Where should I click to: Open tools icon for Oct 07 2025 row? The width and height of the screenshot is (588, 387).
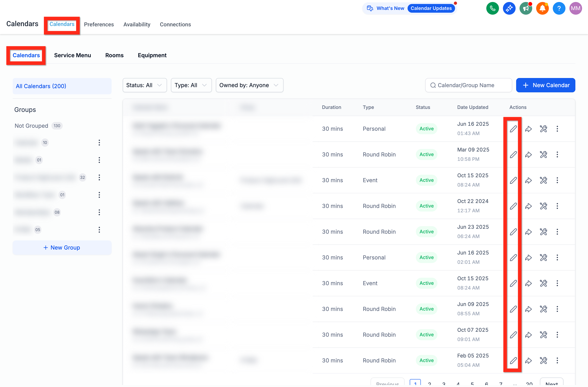pos(543,335)
